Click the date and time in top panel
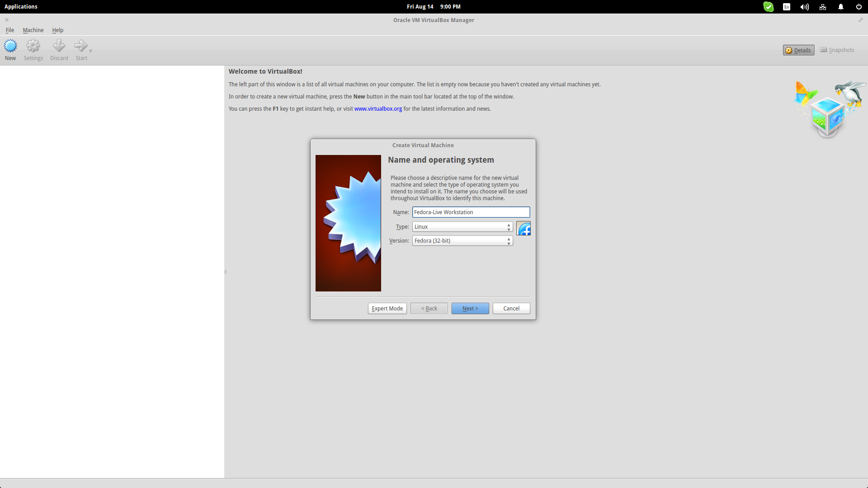This screenshot has height=488, width=868. 434,7
